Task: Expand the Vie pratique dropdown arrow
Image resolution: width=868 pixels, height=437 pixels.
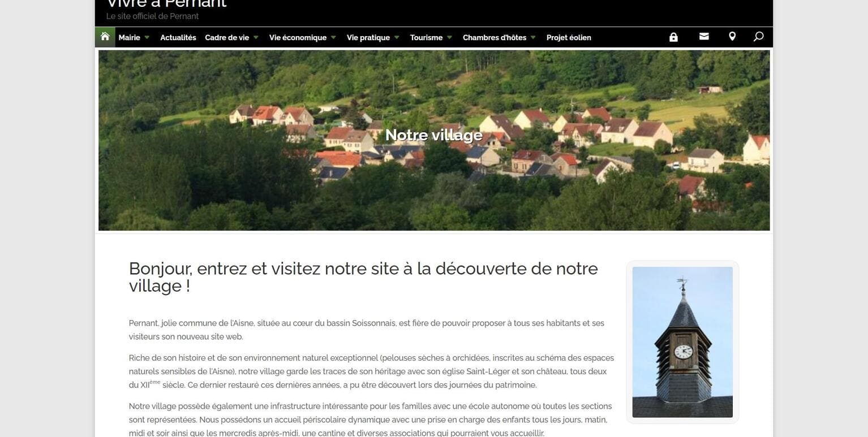Action: tap(397, 38)
